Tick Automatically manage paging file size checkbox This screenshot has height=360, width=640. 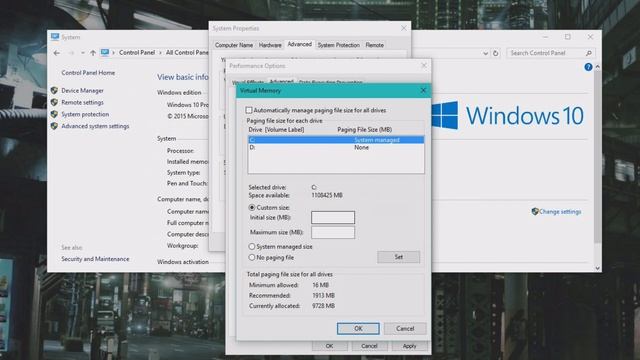click(x=249, y=110)
